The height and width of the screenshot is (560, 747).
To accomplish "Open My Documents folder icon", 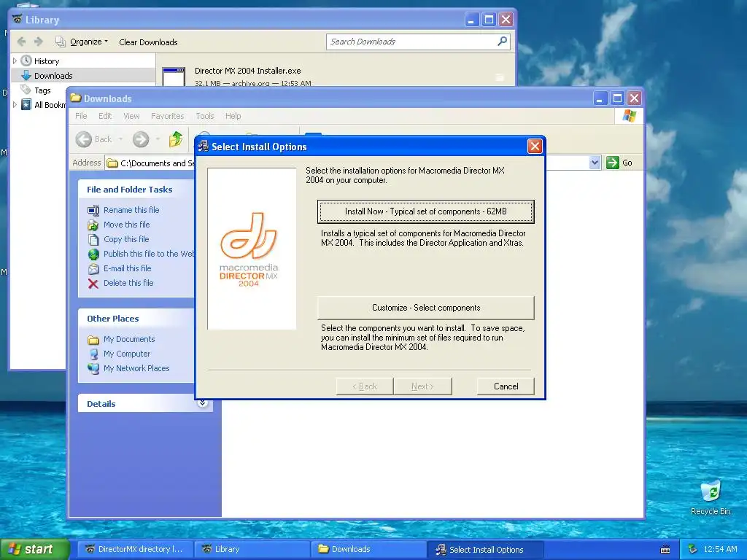I will (x=93, y=340).
